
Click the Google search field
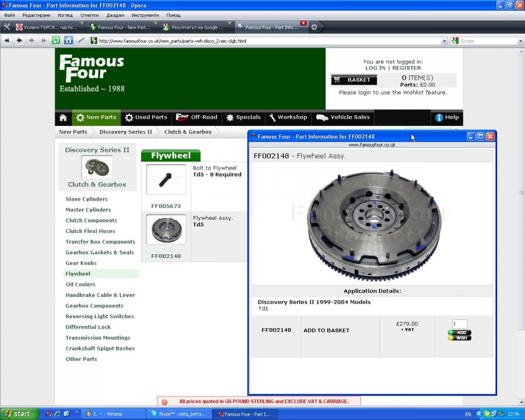[x=488, y=41]
